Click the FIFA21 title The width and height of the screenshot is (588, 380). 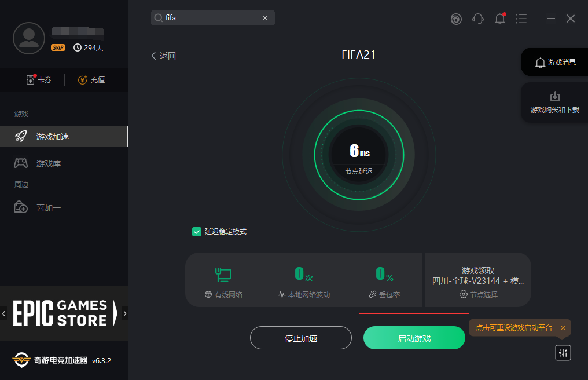pos(358,55)
